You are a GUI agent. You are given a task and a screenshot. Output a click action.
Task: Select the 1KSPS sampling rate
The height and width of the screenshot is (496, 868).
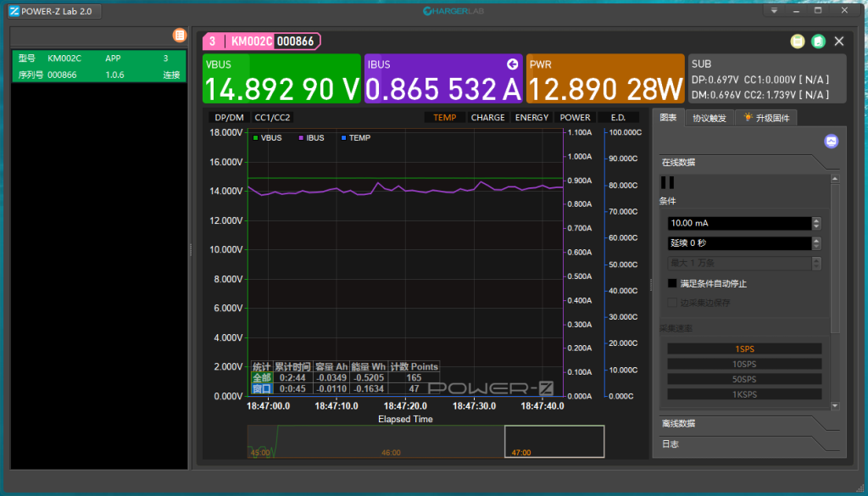click(x=744, y=394)
